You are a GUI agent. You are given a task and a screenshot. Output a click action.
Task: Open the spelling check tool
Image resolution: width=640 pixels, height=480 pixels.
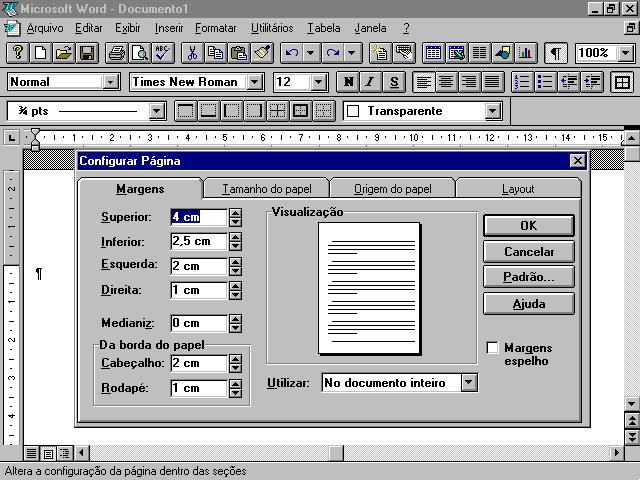tap(161, 53)
